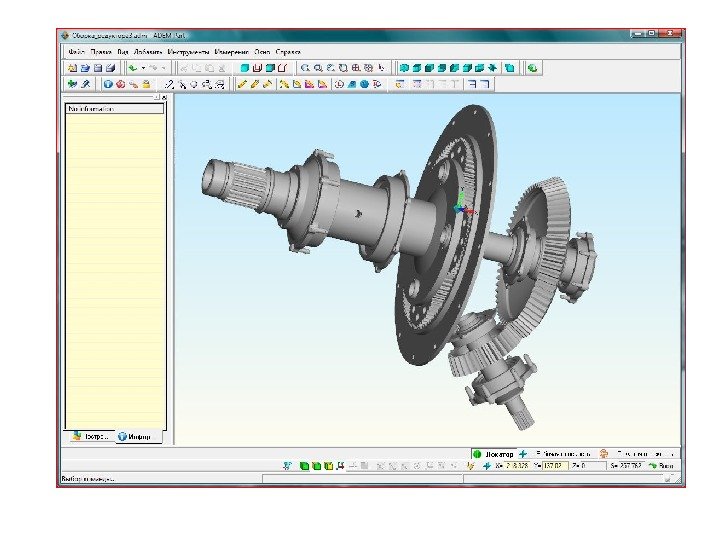Click the green arrow icon starting second toolbar

point(72,84)
